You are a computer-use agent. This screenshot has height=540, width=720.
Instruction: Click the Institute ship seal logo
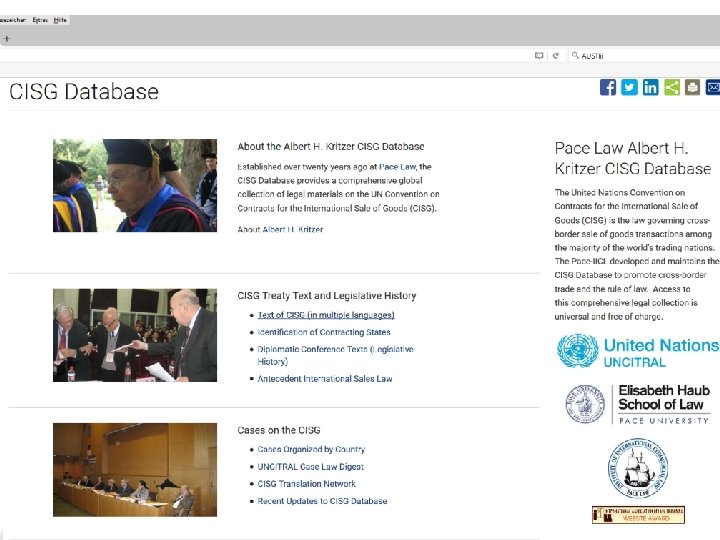[638, 468]
